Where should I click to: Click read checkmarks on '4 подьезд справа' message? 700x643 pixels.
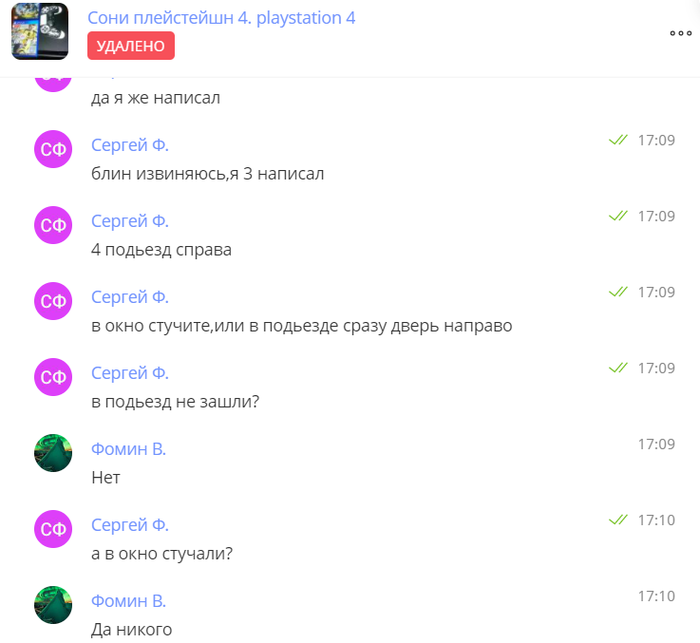618,216
